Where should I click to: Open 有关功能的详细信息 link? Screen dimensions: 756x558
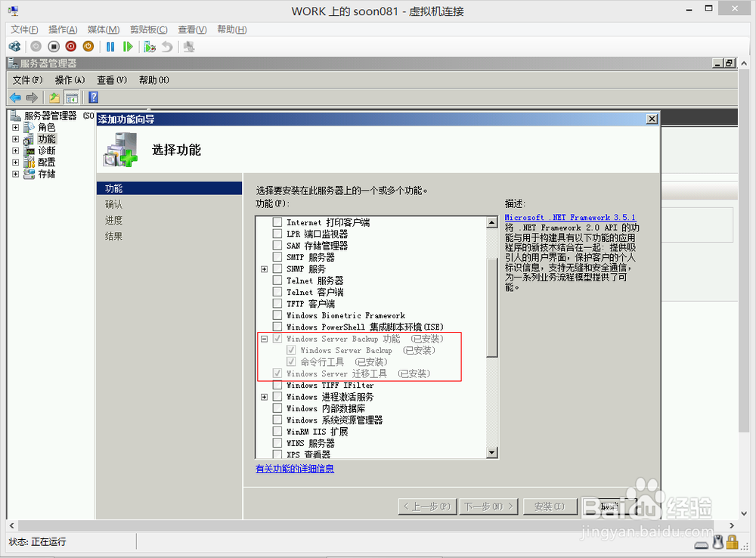[295, 468]
